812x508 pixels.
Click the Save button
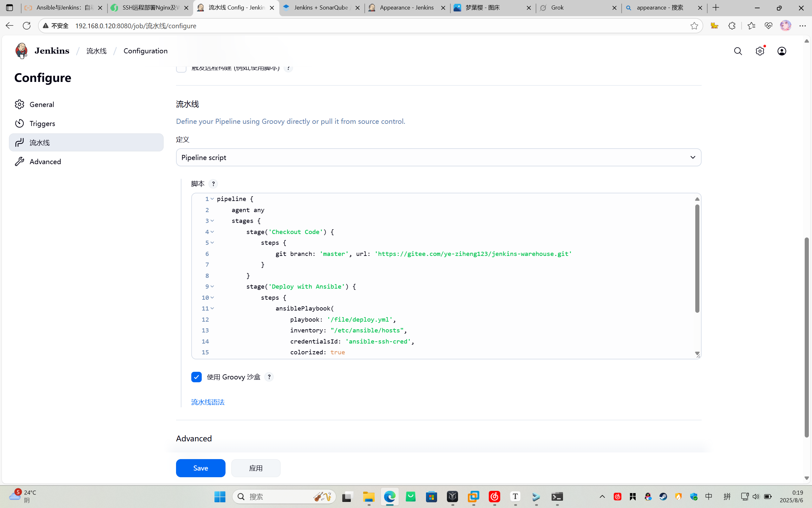(x=201, y=468)
